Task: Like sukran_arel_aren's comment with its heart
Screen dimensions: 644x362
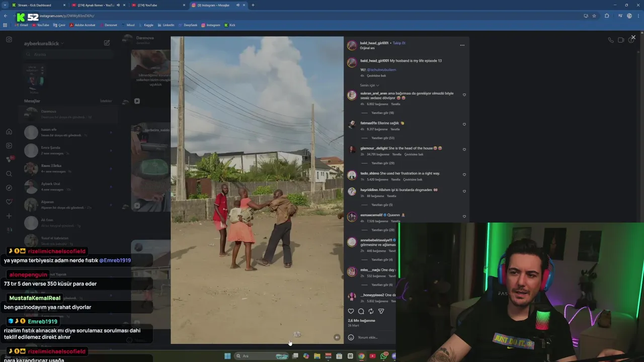Action: pos(464,95)
